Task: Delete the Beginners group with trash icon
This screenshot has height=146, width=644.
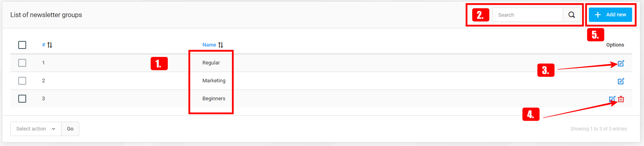Action: coord(621,99)
